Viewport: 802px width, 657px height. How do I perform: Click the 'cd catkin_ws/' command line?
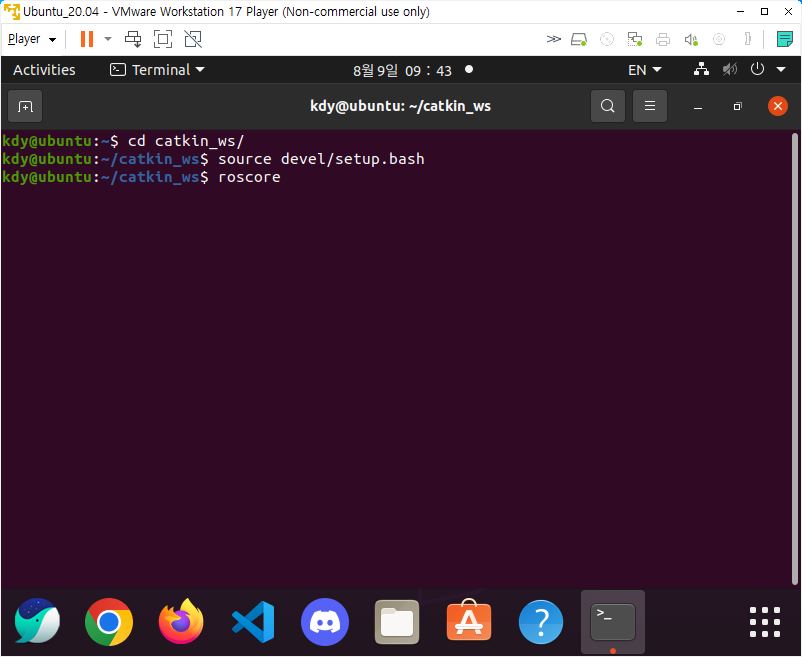pos(186,141)
